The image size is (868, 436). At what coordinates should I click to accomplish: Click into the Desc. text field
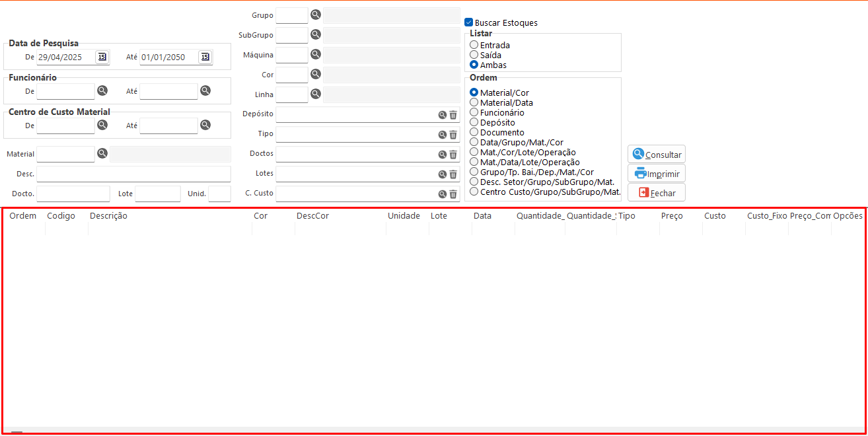point(133,174)
